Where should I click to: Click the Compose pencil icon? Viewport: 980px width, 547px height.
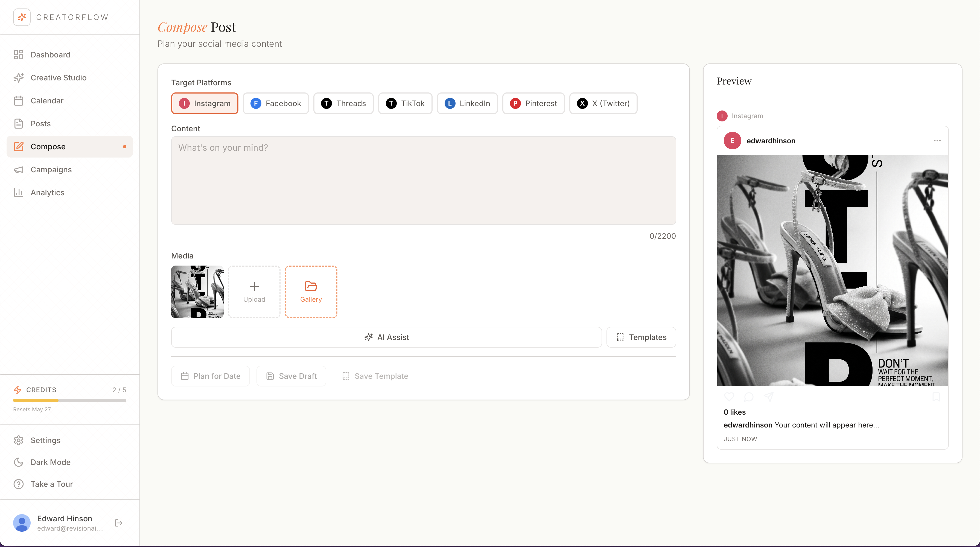pos(19,146)
